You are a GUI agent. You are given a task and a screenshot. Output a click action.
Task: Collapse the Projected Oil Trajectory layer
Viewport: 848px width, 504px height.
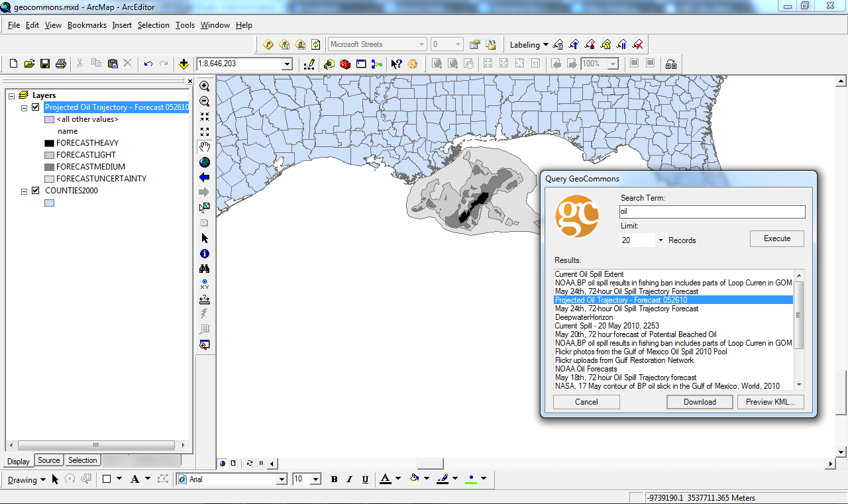[x=25, y=107]
